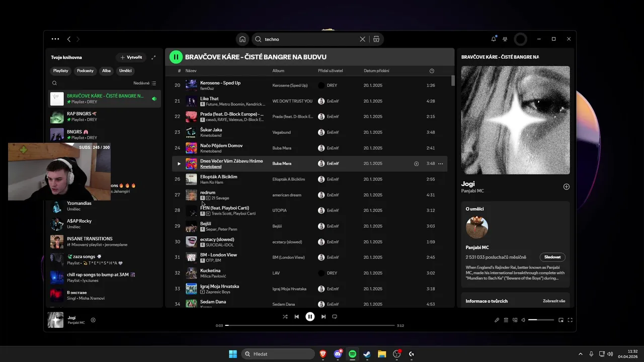Click the video icon on the redrum row

click(x=208, y=198)
